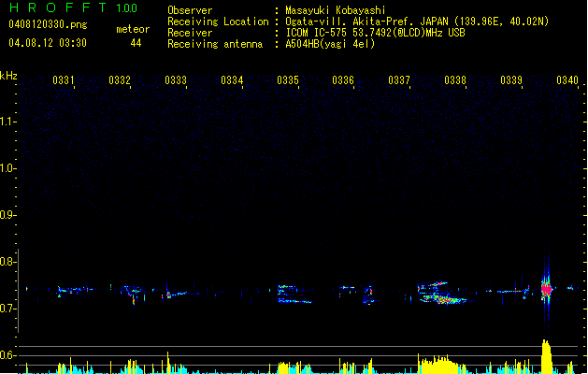Click the 'Receiving antenna' label
Image resolution: width=588 pixels, height=374 pixels.
[x=215, y=44]
